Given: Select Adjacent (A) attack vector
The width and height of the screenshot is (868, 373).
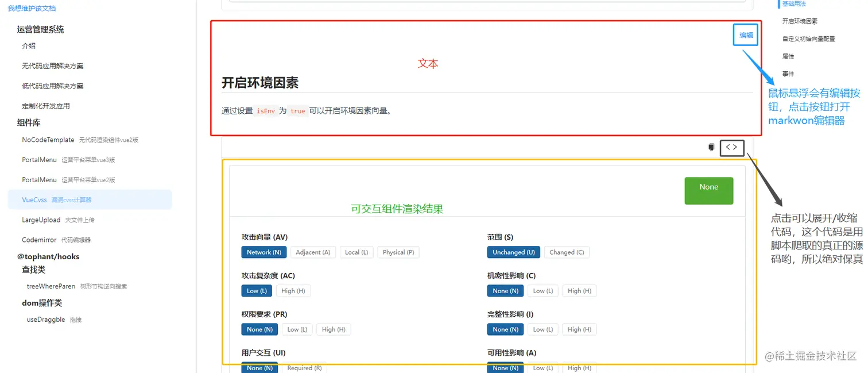Looking at the screenshot, I should pos(313,252).
